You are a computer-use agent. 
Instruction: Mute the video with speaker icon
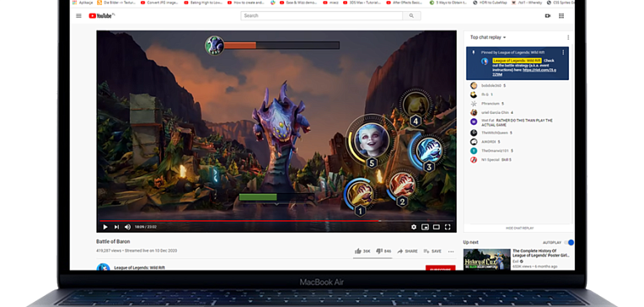tap(127, 227)
